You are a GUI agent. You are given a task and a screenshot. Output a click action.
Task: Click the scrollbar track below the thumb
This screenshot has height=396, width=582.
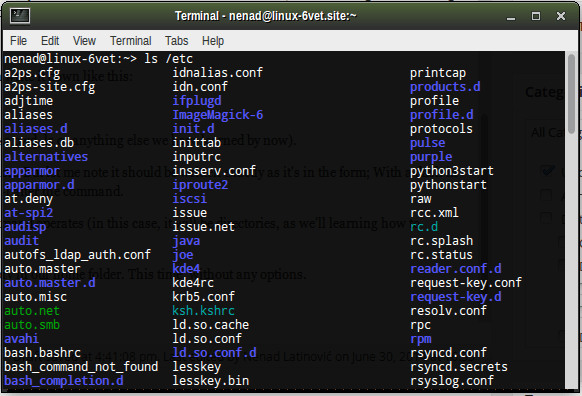[x=572, y=260]
